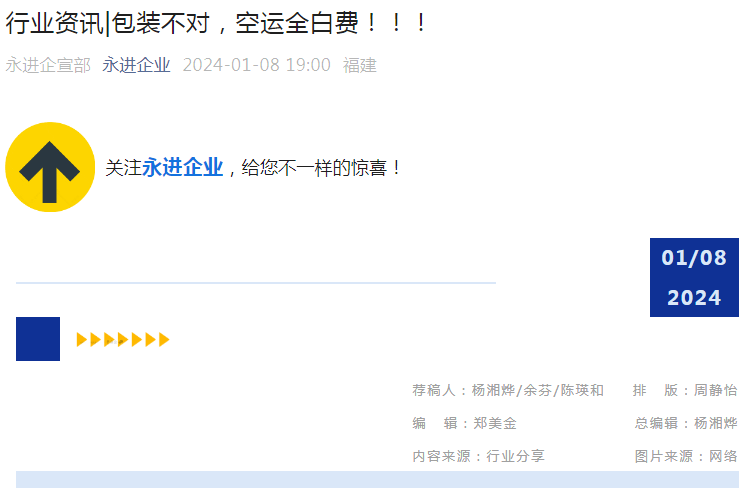Click the bold blue 永进企业 text
745x497 pixels.
182,168
